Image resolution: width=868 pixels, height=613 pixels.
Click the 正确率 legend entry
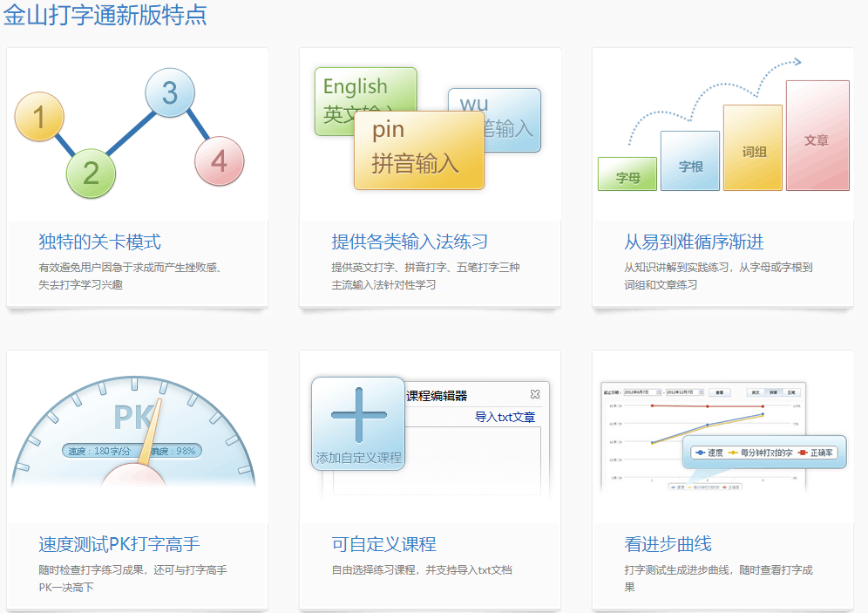click(816, 453)
